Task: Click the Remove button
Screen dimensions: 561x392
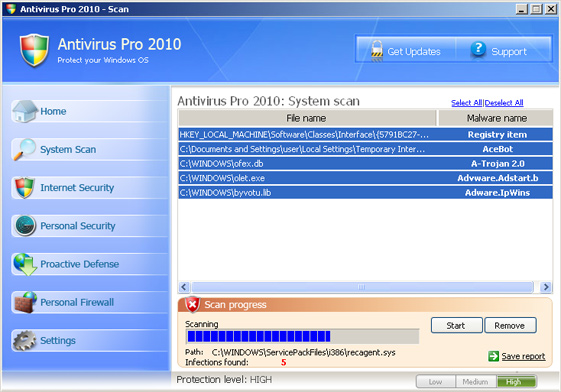Action: (510, 325)
